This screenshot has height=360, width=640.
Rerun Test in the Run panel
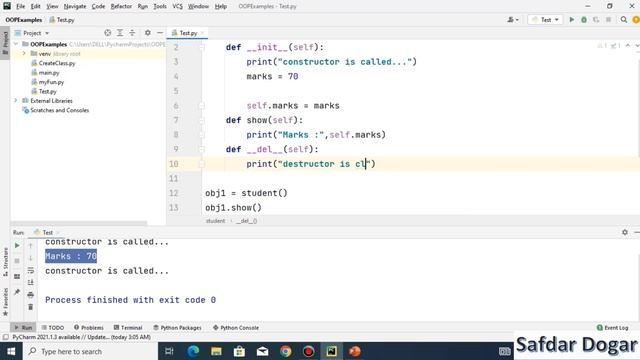(x=17, y=246)
